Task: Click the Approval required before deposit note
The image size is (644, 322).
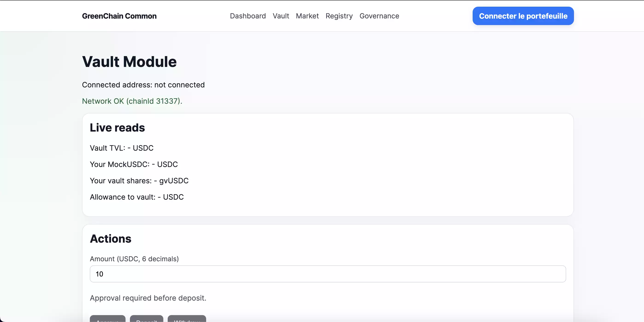Action: click(x=148, y=298)
